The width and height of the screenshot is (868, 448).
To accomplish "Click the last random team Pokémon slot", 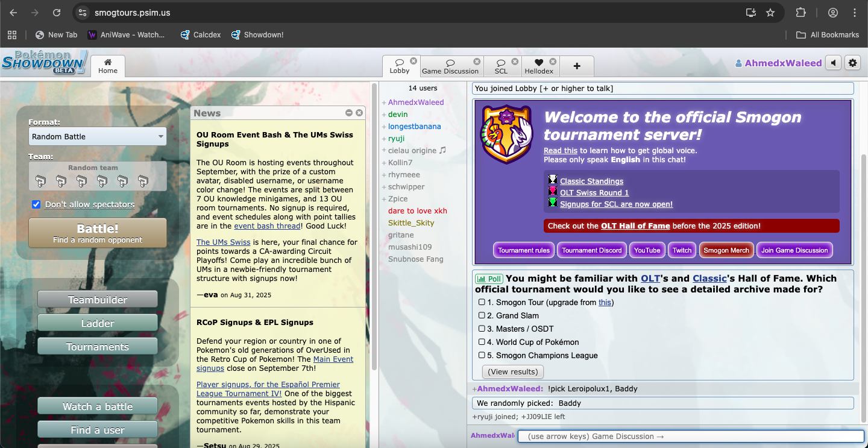I will (143, 180).
